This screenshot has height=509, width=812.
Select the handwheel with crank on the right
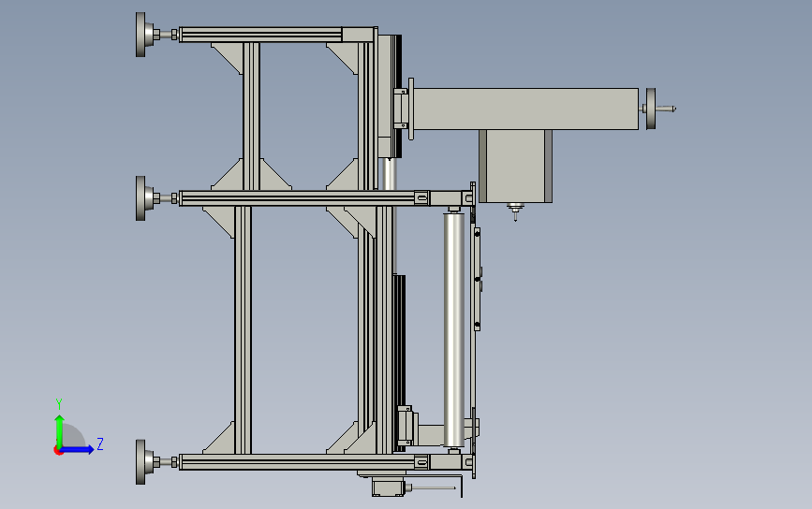(651, 109)
